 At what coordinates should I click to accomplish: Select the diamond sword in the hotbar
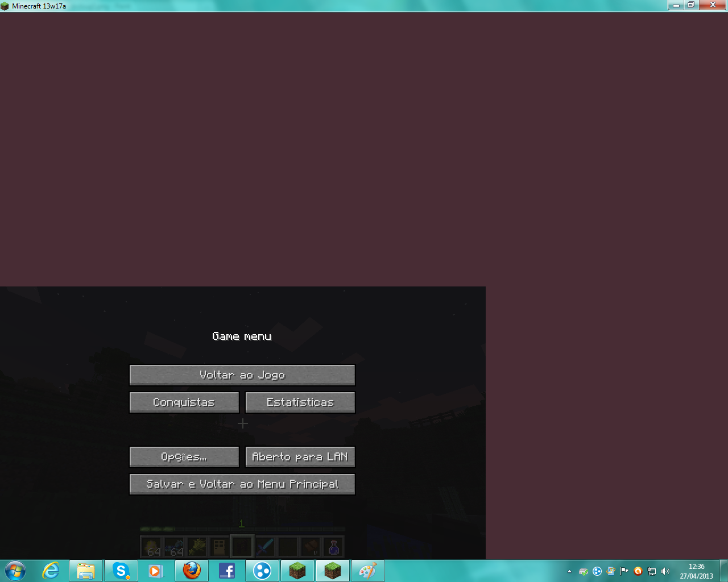(x=265, y=547)
